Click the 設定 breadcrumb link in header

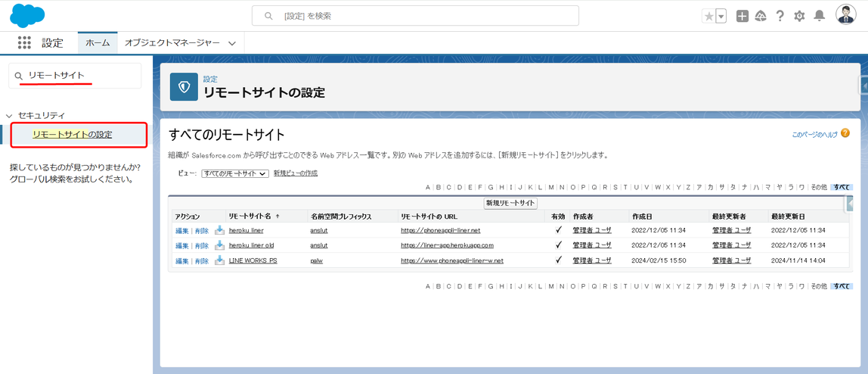tap(210, 79)
